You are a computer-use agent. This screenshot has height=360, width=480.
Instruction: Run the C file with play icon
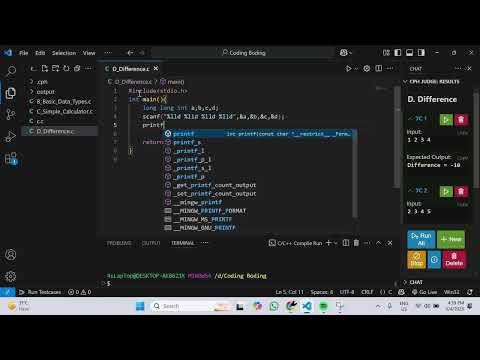click(348, 69)
